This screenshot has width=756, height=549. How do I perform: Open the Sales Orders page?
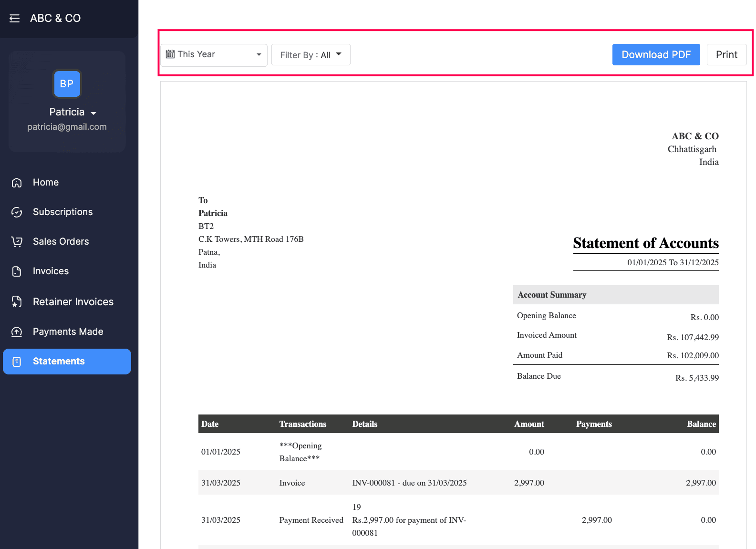(61, 242)
